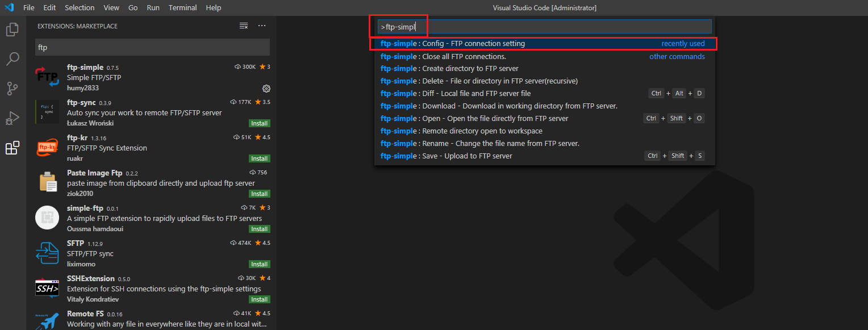The image size is (868, 330).
Task: Select Open file directly from FTP command
Action: pyautogui.click(x=544, y=119)
